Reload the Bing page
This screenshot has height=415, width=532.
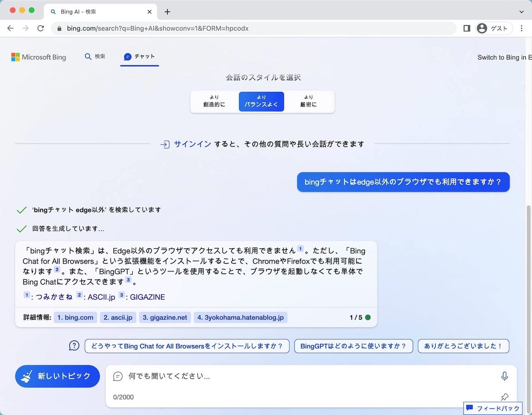pyautogui.click(x=41, y=28)
